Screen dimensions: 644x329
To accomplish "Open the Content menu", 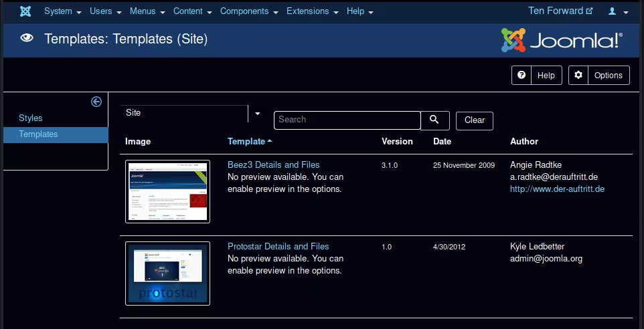I will [192, 11].
